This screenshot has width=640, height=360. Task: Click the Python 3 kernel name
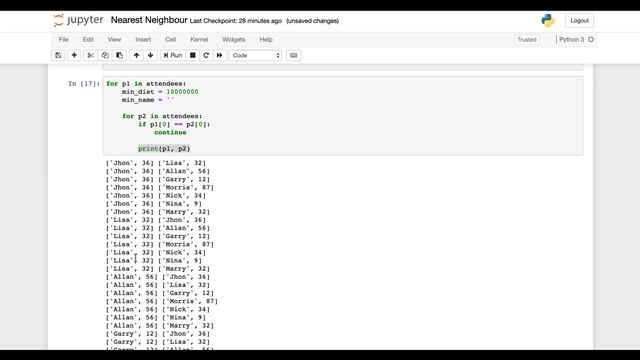click(x=571, y=40)
